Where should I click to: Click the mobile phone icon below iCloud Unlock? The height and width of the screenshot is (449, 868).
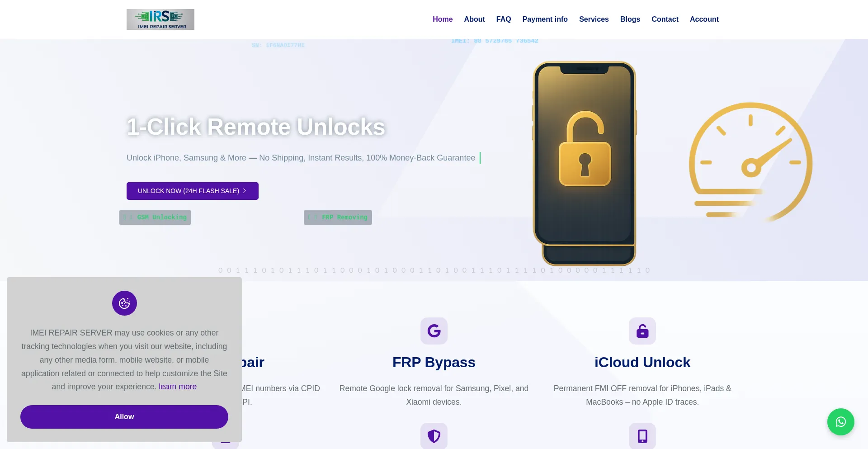click(642, 436)
